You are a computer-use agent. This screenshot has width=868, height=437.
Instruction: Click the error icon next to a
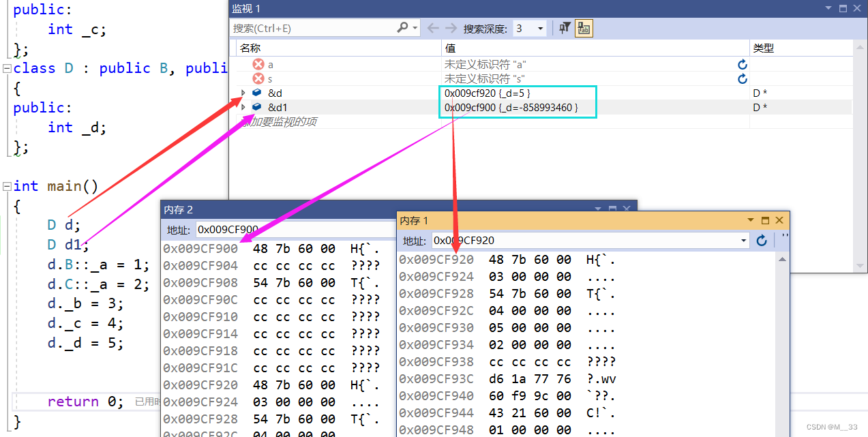click(x=258, y=64)
